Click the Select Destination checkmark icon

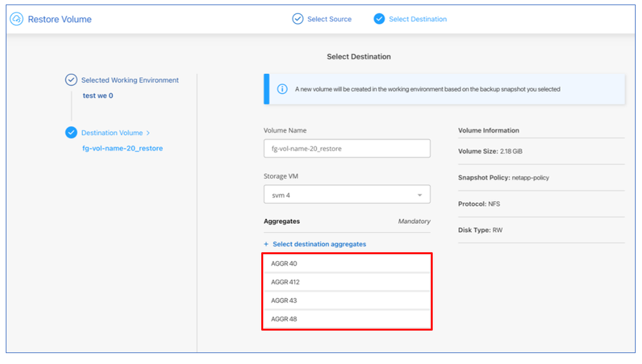[x=379, y=19]
